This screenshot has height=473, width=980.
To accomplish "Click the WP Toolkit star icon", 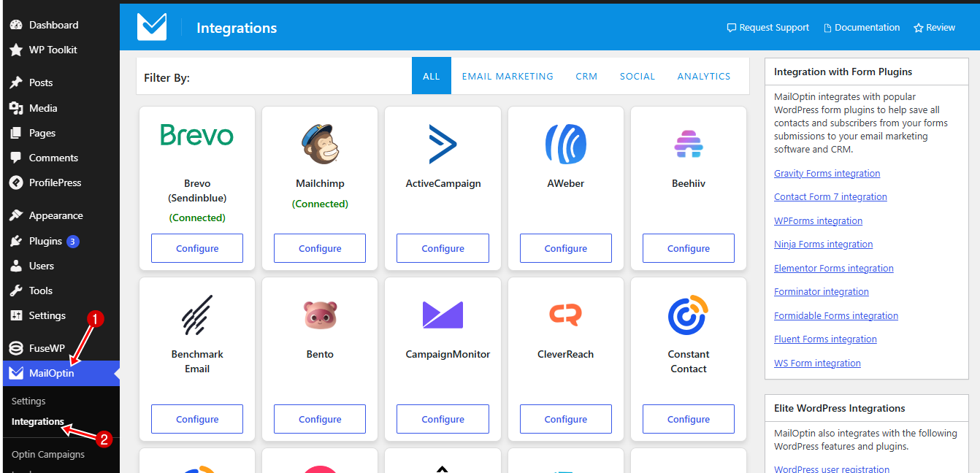I will pos(15,50).
